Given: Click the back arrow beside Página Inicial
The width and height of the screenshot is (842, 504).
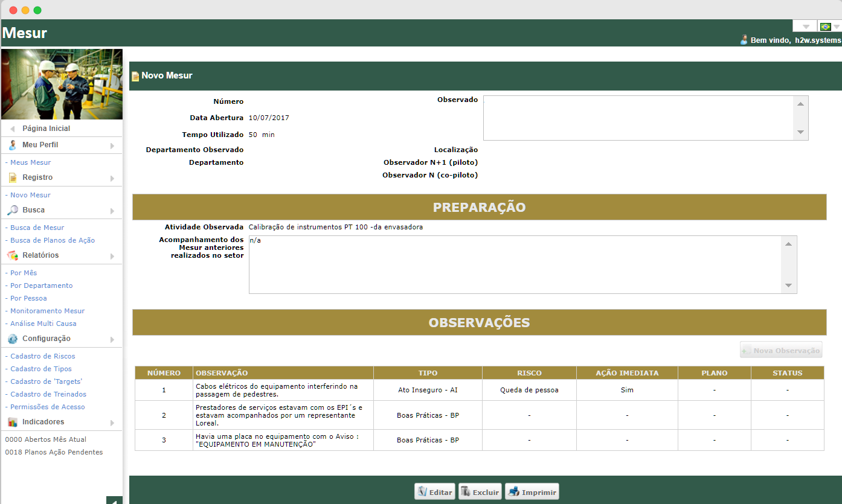Looking at the screenshot, I should click(12, 129).
